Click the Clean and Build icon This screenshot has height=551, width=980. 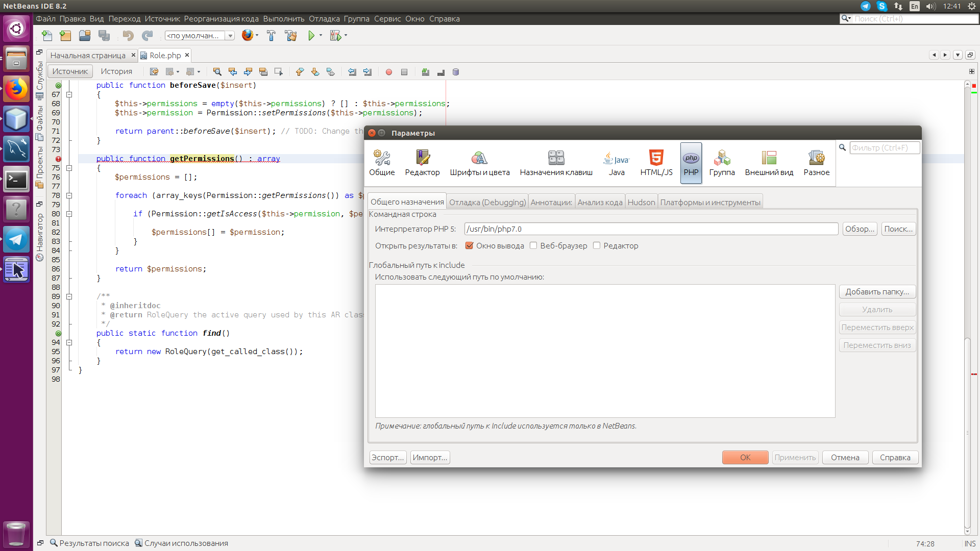(291, 36)
